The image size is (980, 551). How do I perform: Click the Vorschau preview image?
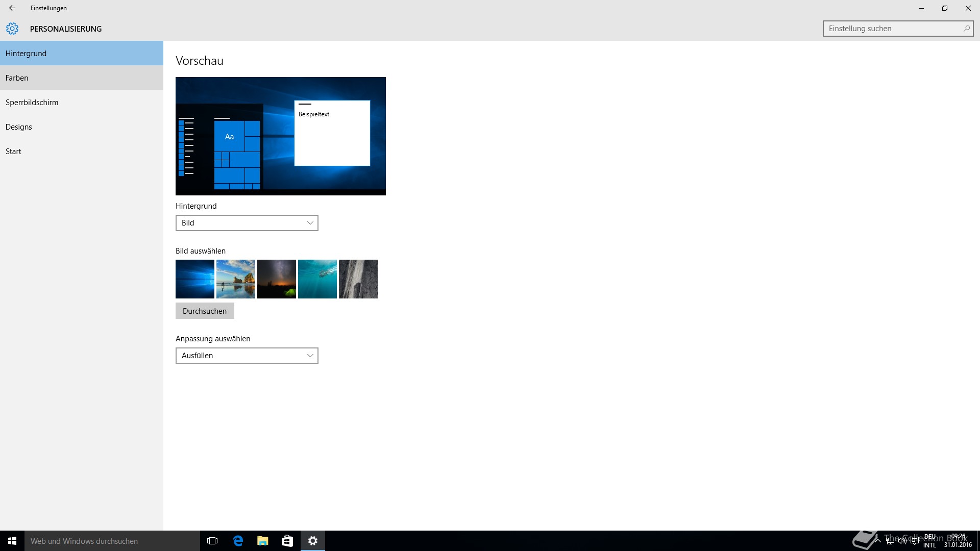click(281, 136)
